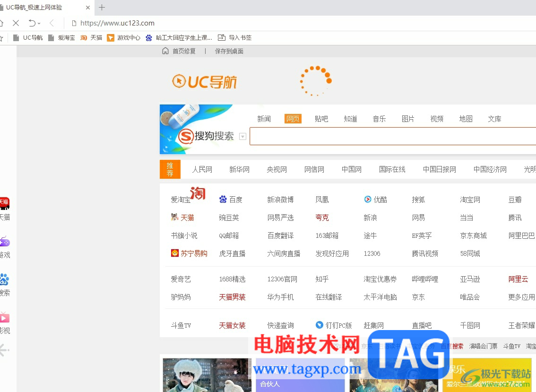
Task: Open the 央视网 recommended link
Action: point(277,169)
